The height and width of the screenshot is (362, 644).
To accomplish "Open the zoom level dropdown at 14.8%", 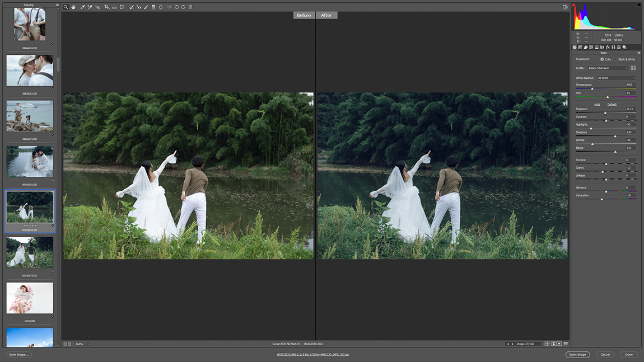I will click(x=88, y=344).
